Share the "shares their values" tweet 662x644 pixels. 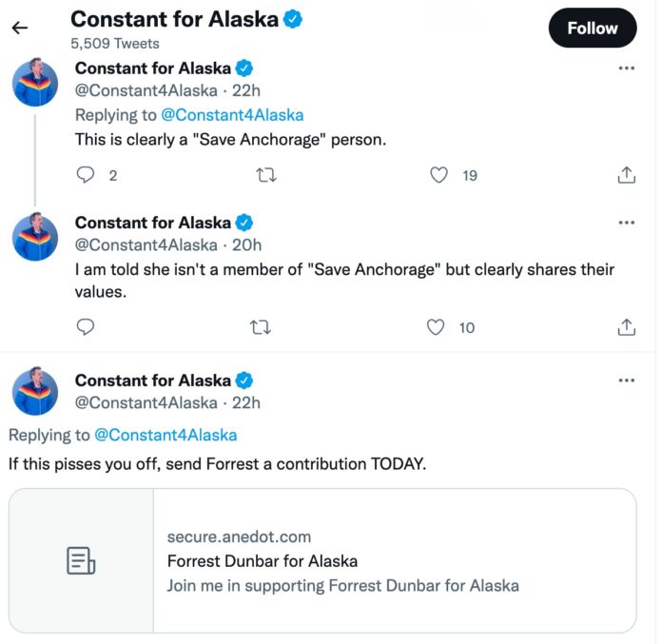tap(626, 327)
